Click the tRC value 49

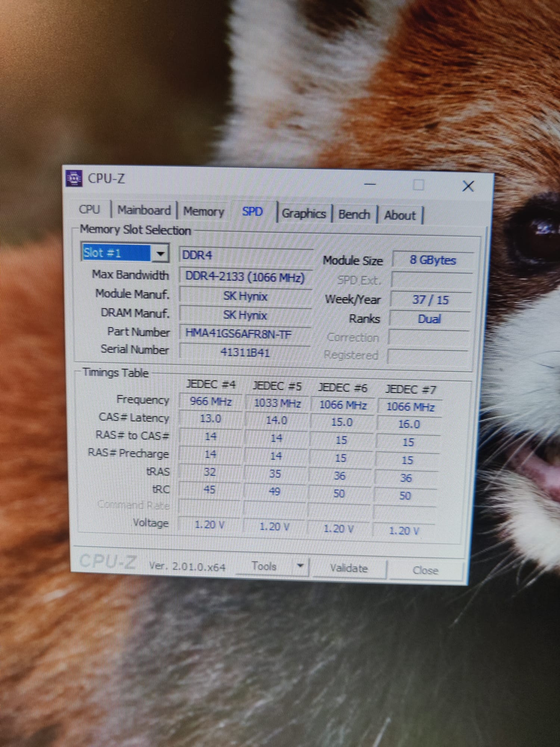click(275, 492)
